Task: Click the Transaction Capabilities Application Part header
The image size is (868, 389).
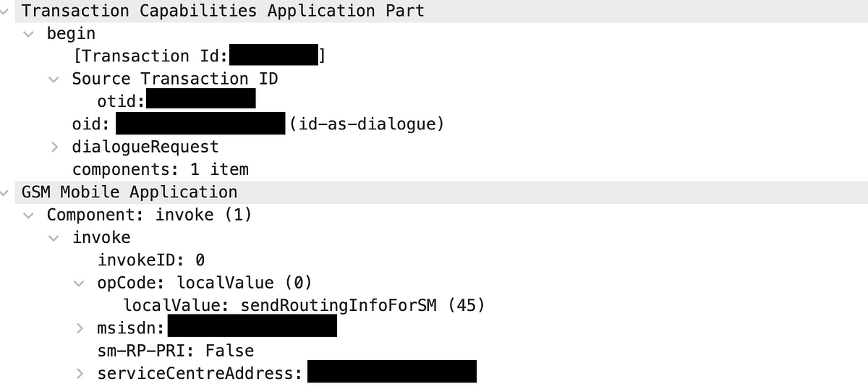Action: coord(223,11)
